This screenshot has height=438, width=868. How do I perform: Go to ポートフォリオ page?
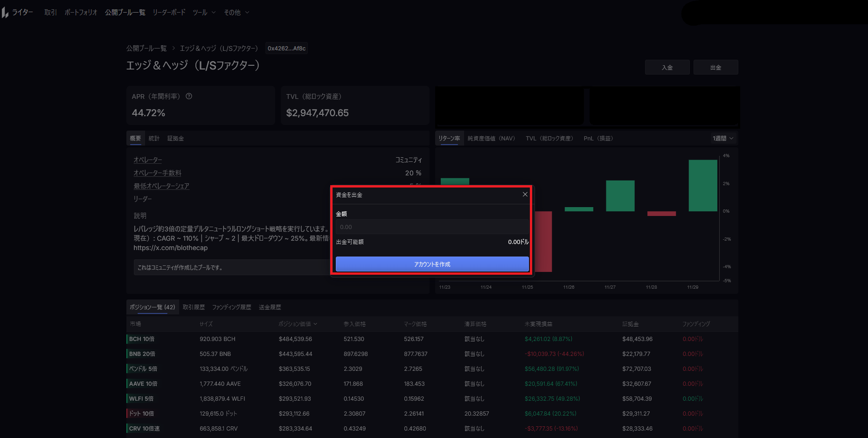(x=81, y=13)
